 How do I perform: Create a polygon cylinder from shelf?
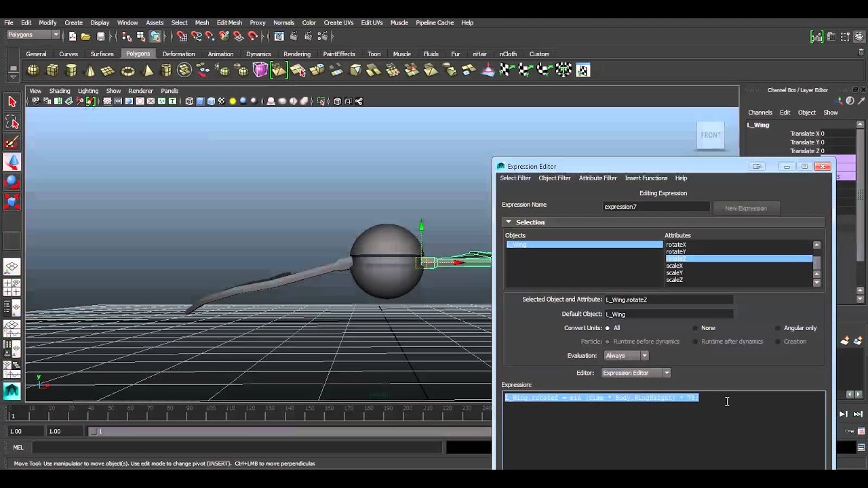pyautogui.click(x=71, y=70)
